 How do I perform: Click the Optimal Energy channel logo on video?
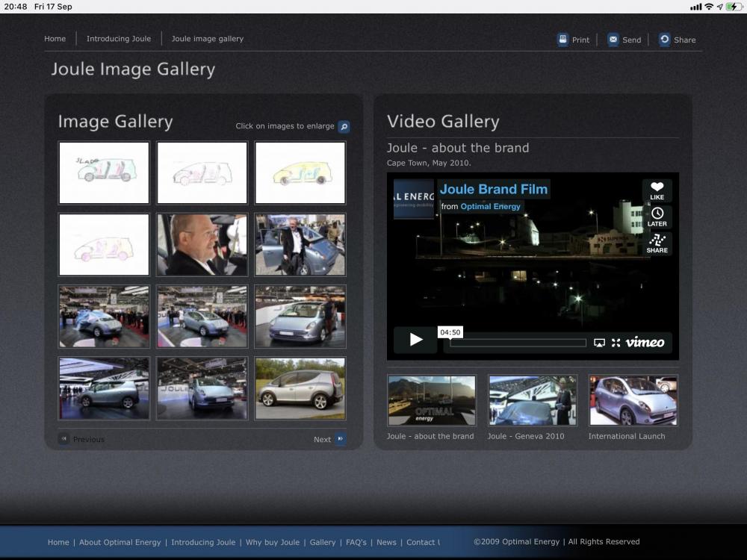(x=414, y=199)
